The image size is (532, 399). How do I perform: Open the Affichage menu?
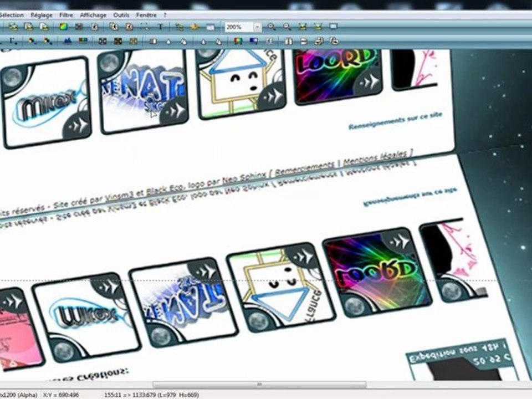coord(93,15)
